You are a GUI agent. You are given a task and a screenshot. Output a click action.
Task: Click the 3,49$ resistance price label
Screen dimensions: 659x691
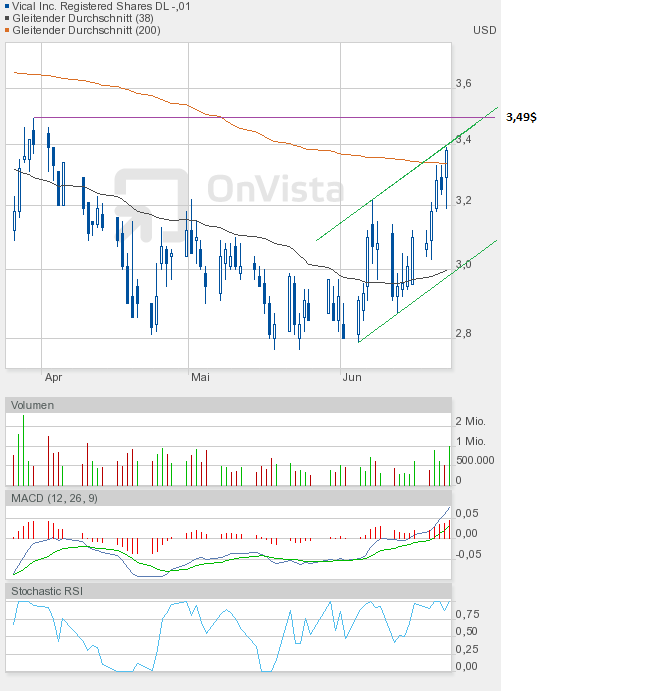[x=521, y=117]
